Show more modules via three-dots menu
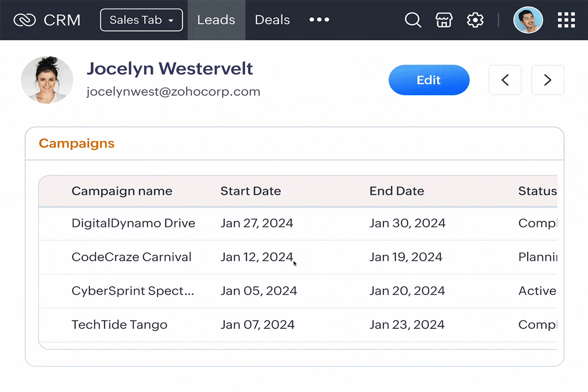The height and width of the screenshot is (392, 588). click(x=319, y=20)
